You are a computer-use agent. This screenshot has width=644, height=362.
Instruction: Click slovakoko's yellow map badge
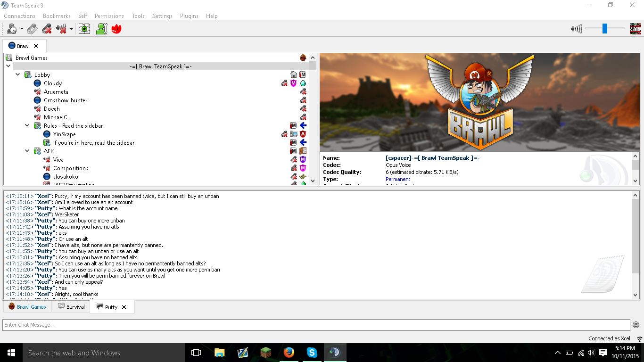pyautogui.click(x=303, y=177)
